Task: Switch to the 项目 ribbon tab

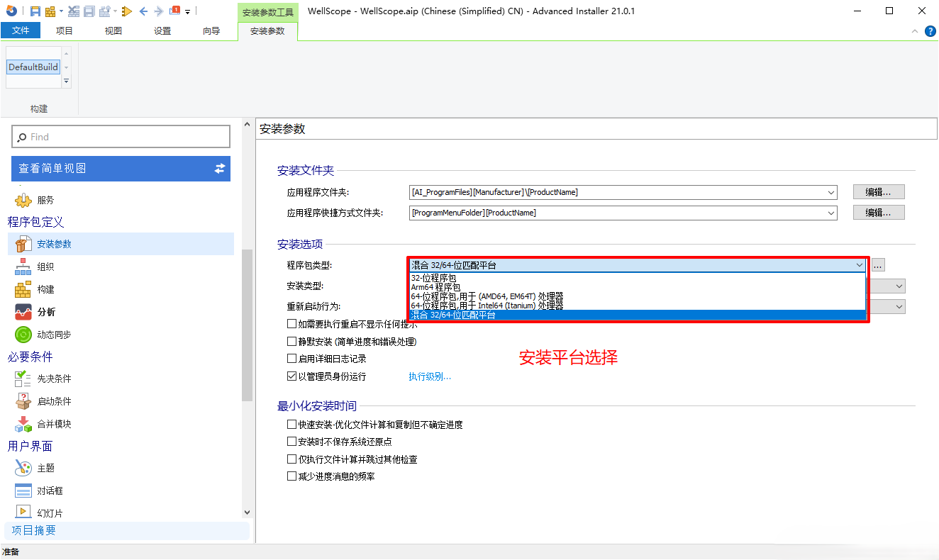Action: coord(65,30)
